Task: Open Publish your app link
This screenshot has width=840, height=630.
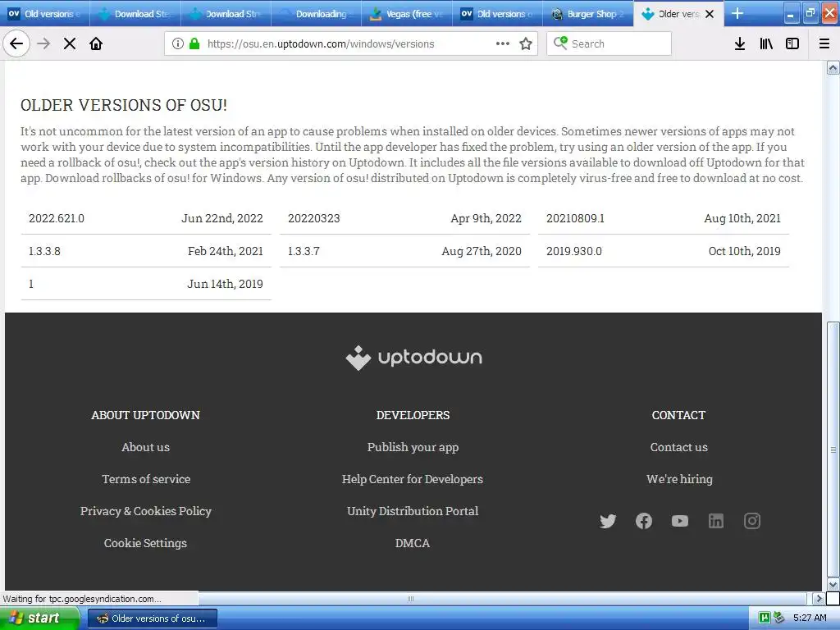Action: click(x=413, y=447)
